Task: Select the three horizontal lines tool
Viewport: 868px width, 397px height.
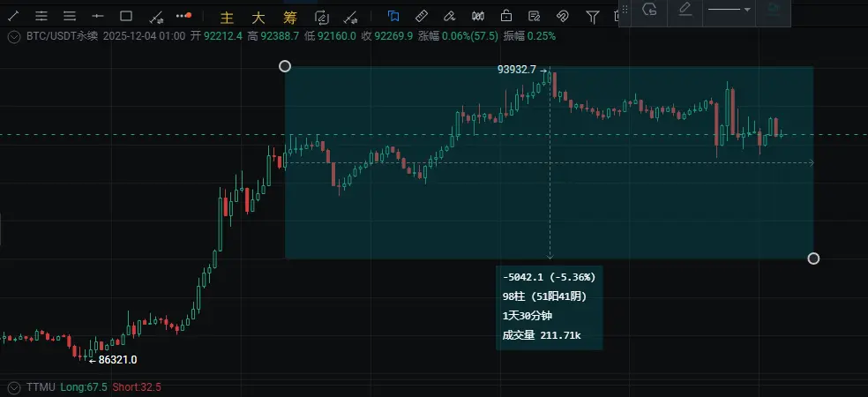Action: point(70,17)
